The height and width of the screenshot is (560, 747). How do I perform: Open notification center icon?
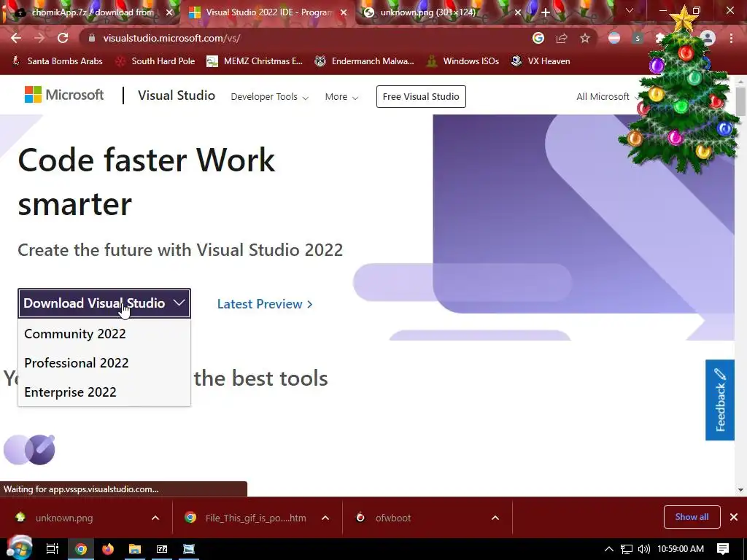click(x=723, y=549)
